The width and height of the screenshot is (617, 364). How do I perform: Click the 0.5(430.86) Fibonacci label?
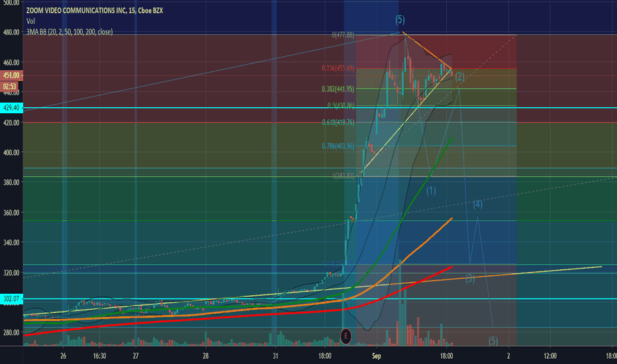click(341, 105)
